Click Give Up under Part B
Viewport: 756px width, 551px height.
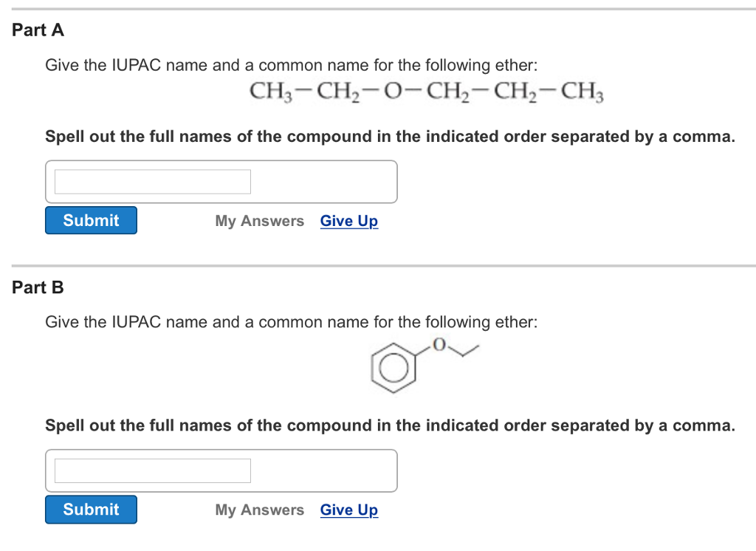(348, 510)
